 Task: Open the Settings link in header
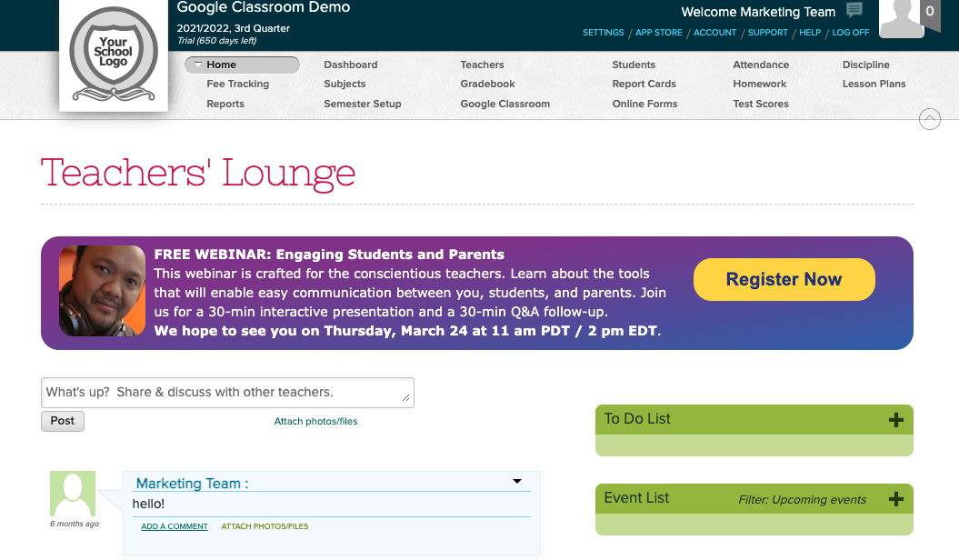click(604, 33)
